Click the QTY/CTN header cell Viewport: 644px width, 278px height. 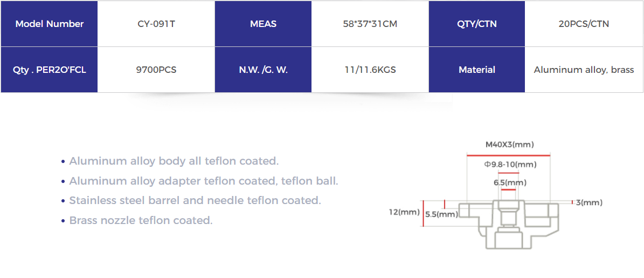point(477,24)
